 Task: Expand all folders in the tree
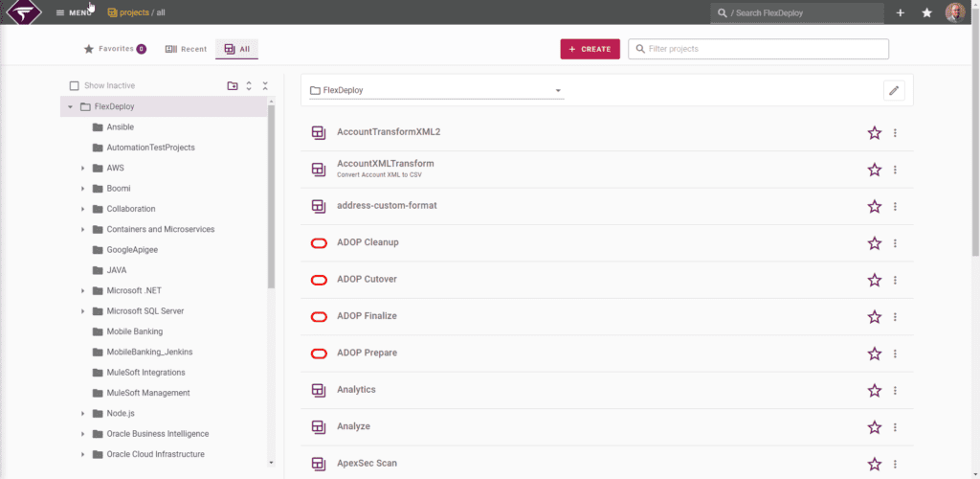[x=249, y=85]
